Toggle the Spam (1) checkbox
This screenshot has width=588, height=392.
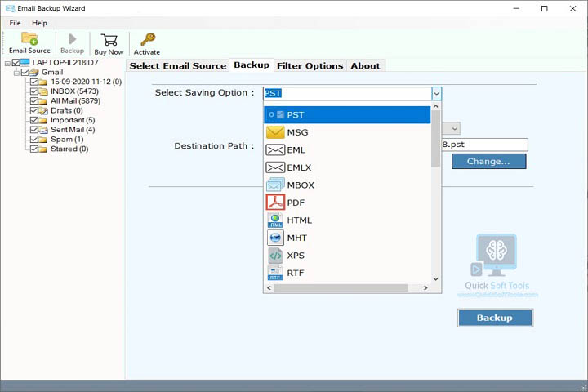(x=34, y=139)
